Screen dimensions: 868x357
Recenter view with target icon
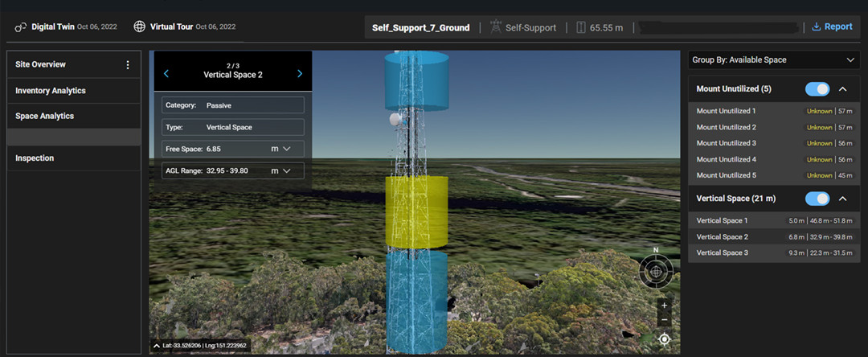665,339
